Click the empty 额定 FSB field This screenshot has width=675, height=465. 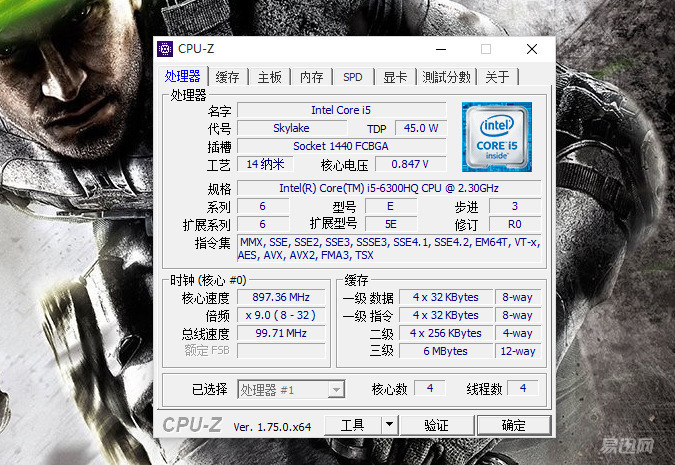point(281,351)
